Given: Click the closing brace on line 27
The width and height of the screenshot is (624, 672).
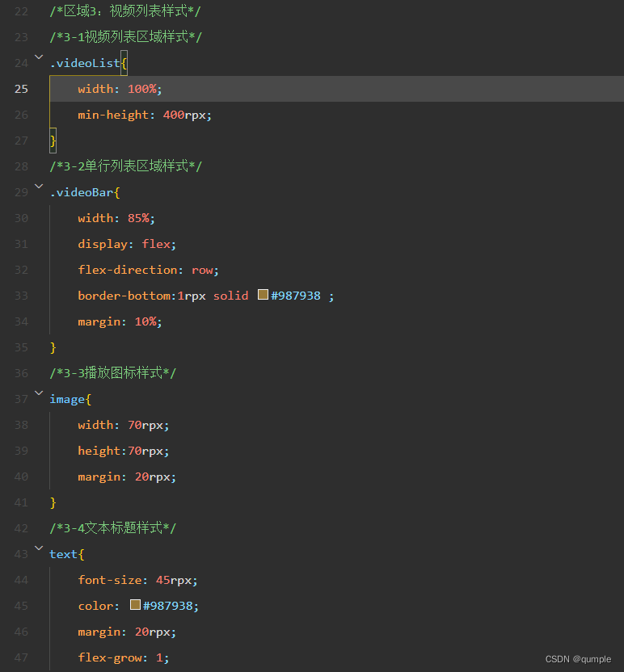Looking at the screenshot, I should [53, 141].
